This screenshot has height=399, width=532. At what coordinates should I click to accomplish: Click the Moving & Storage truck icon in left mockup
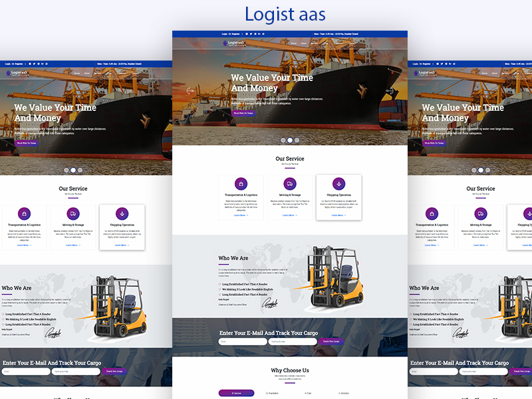click(x=73, y=213)
